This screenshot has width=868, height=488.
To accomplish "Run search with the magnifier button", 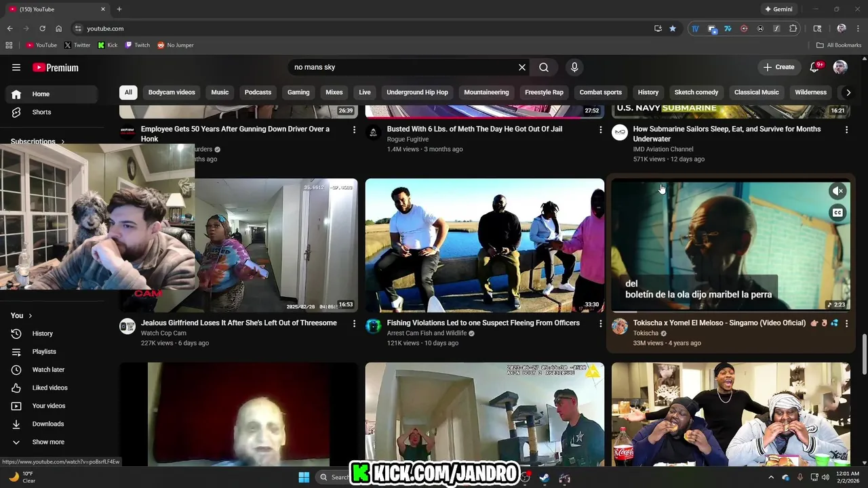I will click(544, 67).
